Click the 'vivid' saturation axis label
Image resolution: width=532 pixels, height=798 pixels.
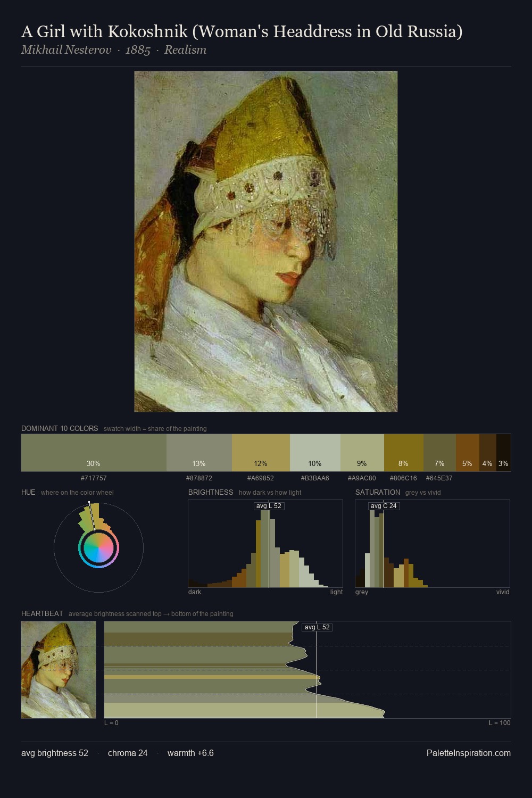[503, 592]
